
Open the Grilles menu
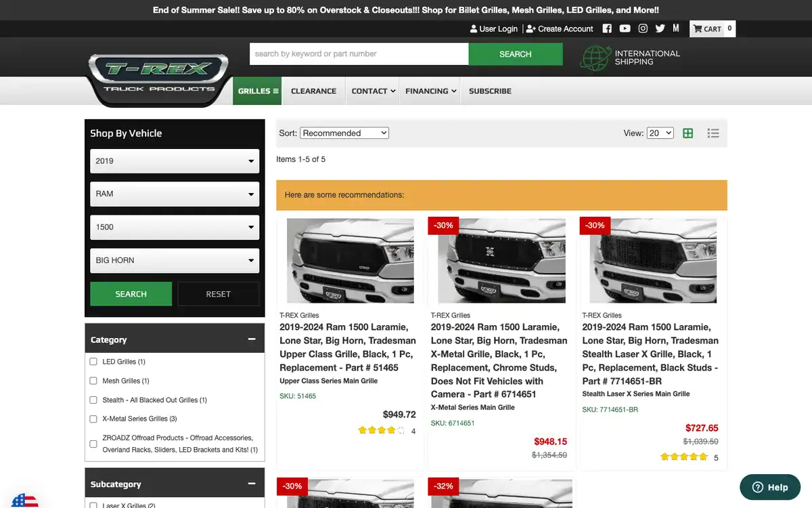pyautogui.click(x=258, y=91)
